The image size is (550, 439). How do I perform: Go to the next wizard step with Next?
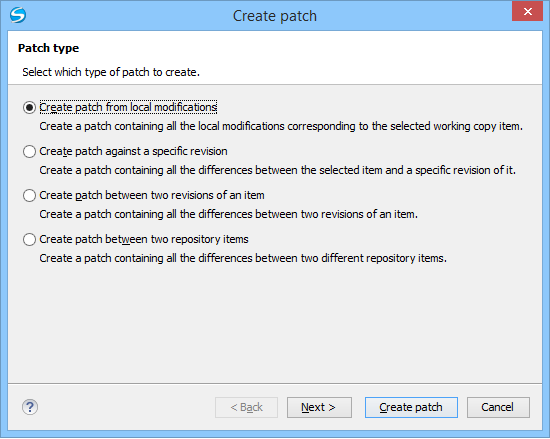pyautogui.click(x=319, y=407)
